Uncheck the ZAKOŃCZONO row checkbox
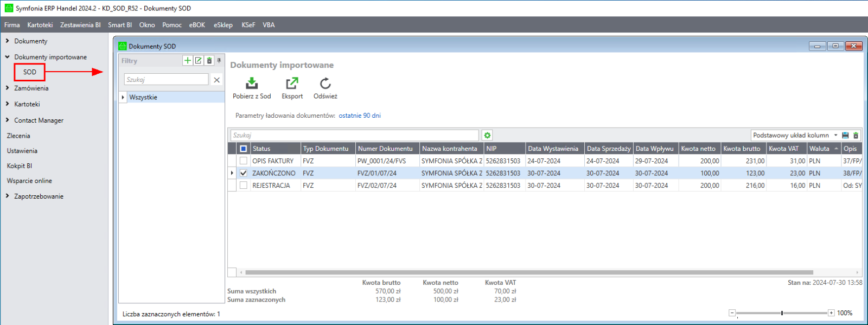Screen dimensions: 868x325 244,173
